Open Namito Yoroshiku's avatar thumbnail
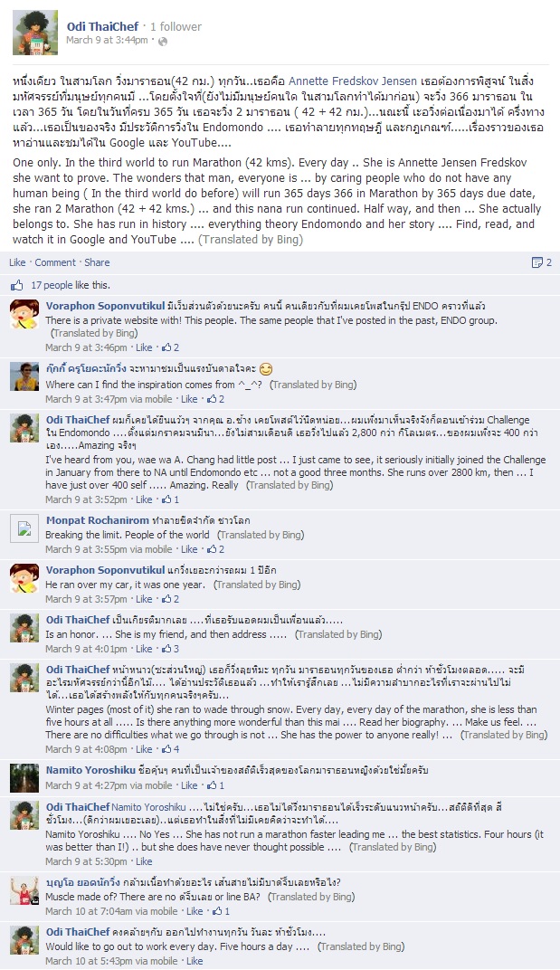Screen dimensions: 560x970 coord(24,778)
